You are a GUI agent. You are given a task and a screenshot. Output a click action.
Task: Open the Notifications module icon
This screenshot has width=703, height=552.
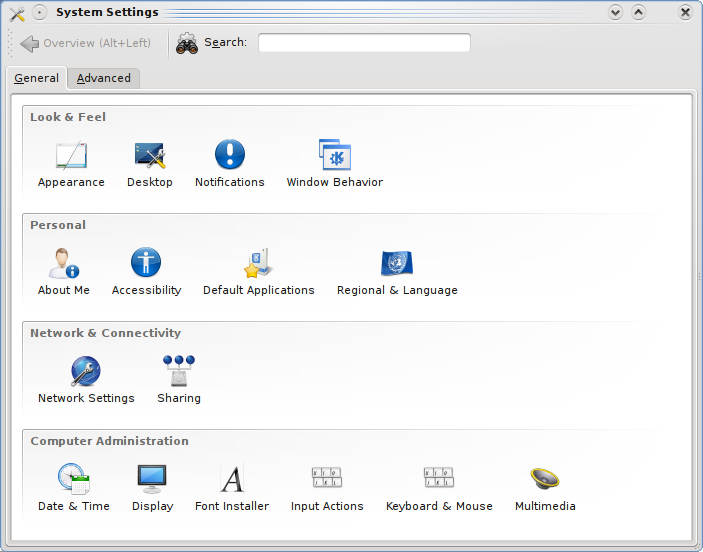pos(230,154)
